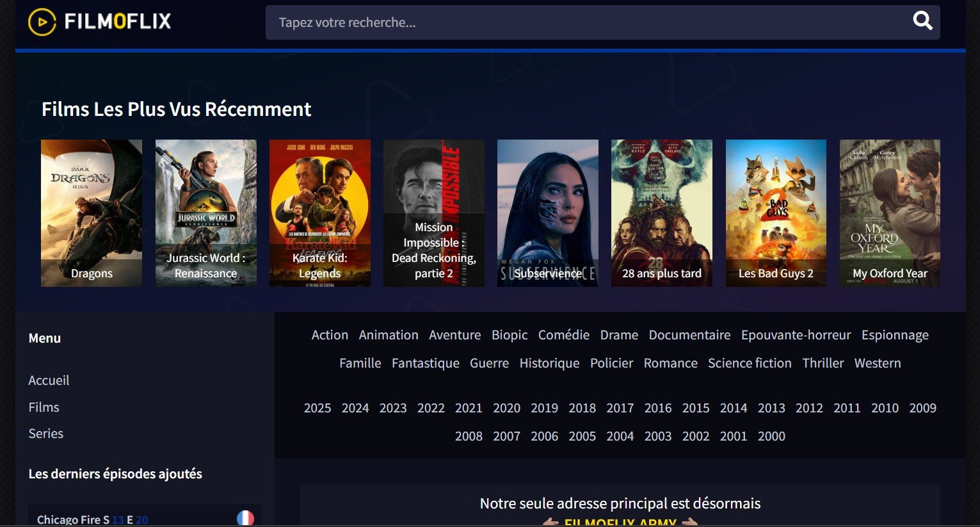Select the year 2011
This screenshot has width=980, height=527.
click(847, 408)
